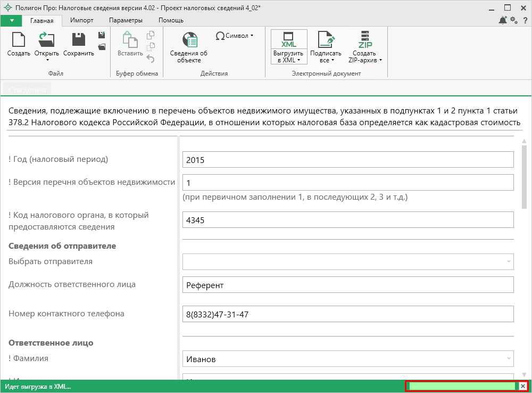Image resolution: width=532 pixels, height=393 pixels.
Task: Switch to the Импорт ribbon tab
Action: click(x=81, y=20)
